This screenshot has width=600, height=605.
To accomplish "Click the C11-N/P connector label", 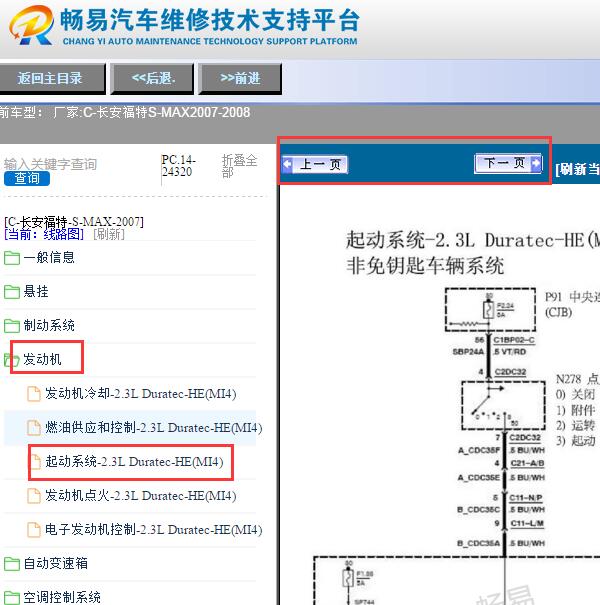I will click(x=526, y=498).
